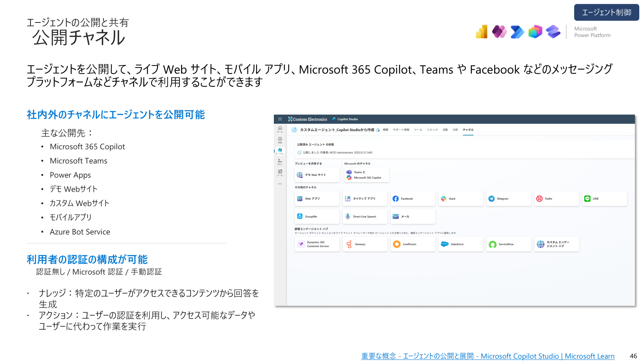Click the published status checkmark icon

click(x=300, y=153)
